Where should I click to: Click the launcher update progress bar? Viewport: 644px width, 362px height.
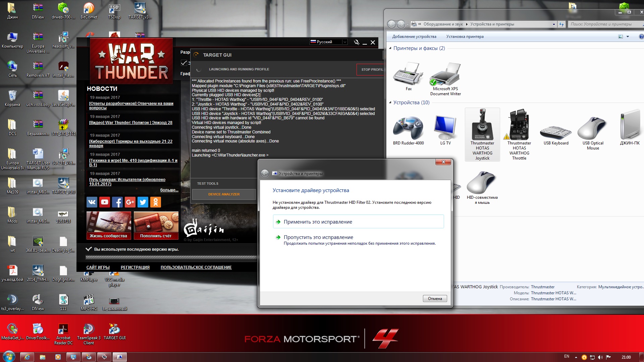point(171,257)
